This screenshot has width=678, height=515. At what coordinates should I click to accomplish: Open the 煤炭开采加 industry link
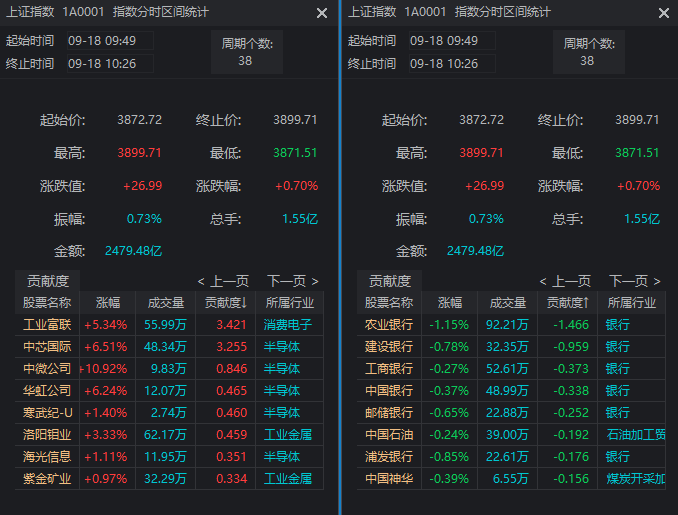635,478
